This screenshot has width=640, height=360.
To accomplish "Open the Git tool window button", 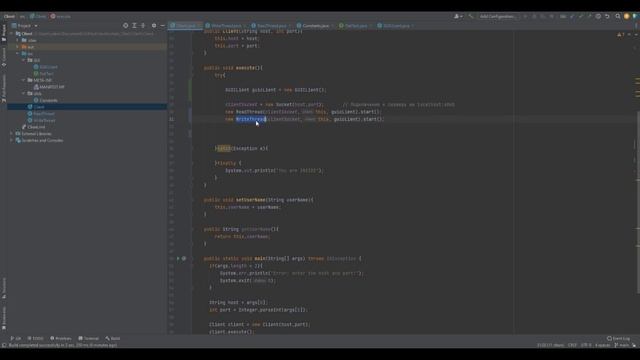I will click(x=16, y=338).
